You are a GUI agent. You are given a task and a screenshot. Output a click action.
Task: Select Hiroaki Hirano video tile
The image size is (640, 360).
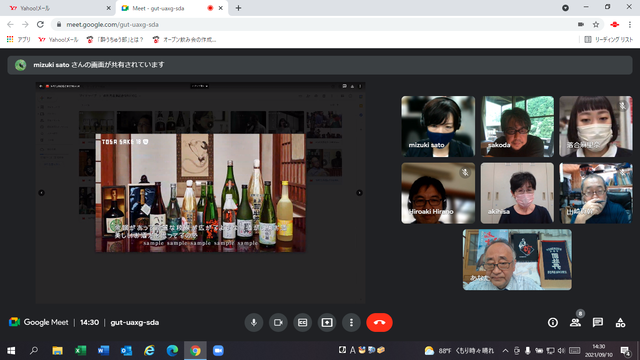[438, 193]
